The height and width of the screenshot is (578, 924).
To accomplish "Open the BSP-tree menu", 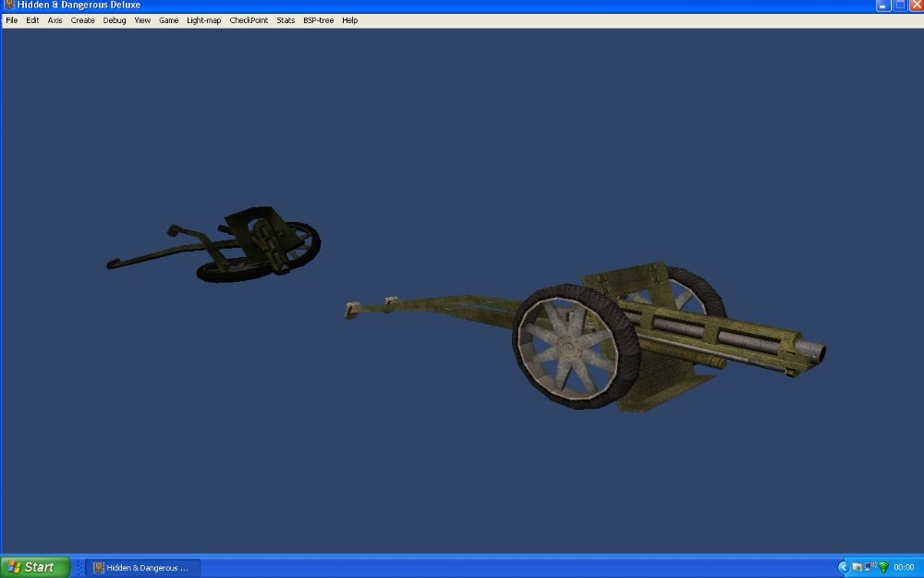I will pyautogui.click(x=318, y=20).
